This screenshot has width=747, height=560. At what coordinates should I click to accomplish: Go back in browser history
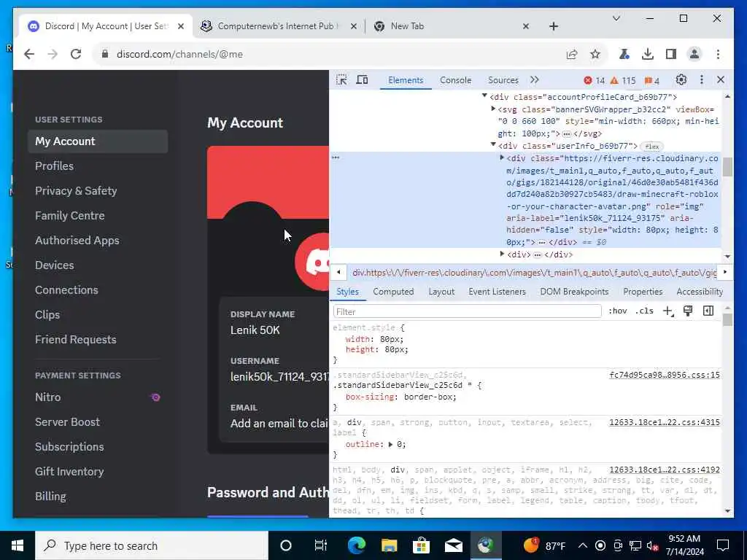click(x=29, y=54)
